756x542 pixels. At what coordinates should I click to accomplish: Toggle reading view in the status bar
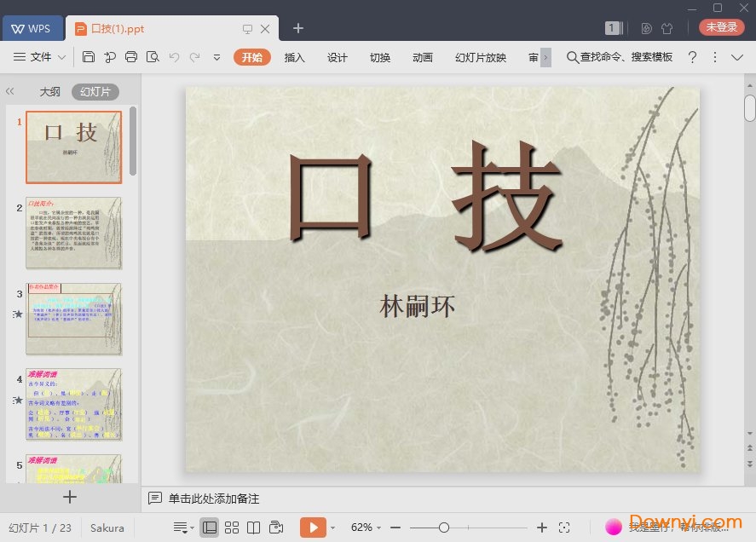click(255, 527)
